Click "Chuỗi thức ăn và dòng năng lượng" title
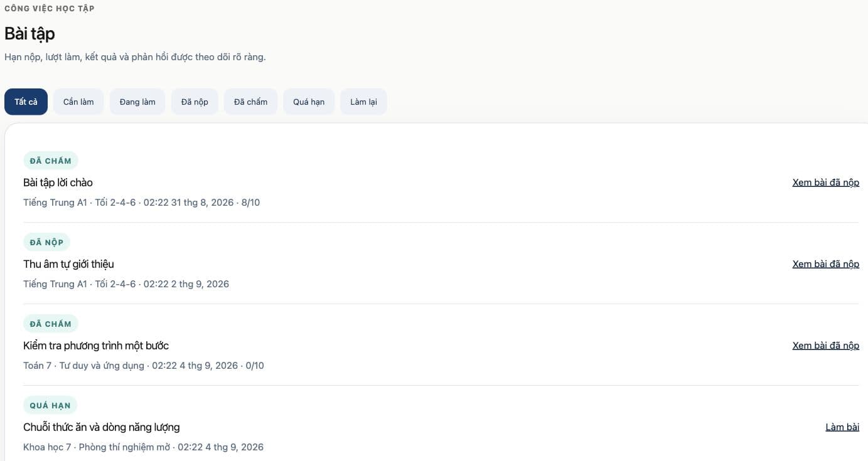Image resolution: width=868 pixels, height=461 pixels. [102, 427]
